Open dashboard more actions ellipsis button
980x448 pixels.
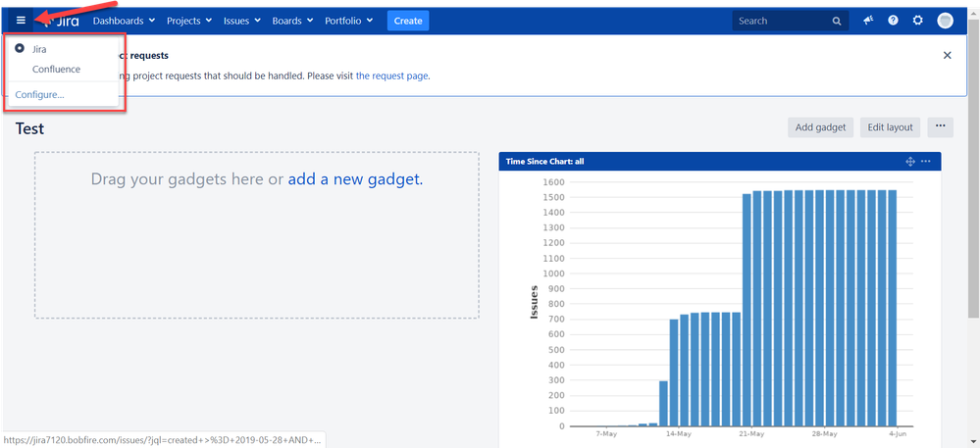click(x=941, y=126)
